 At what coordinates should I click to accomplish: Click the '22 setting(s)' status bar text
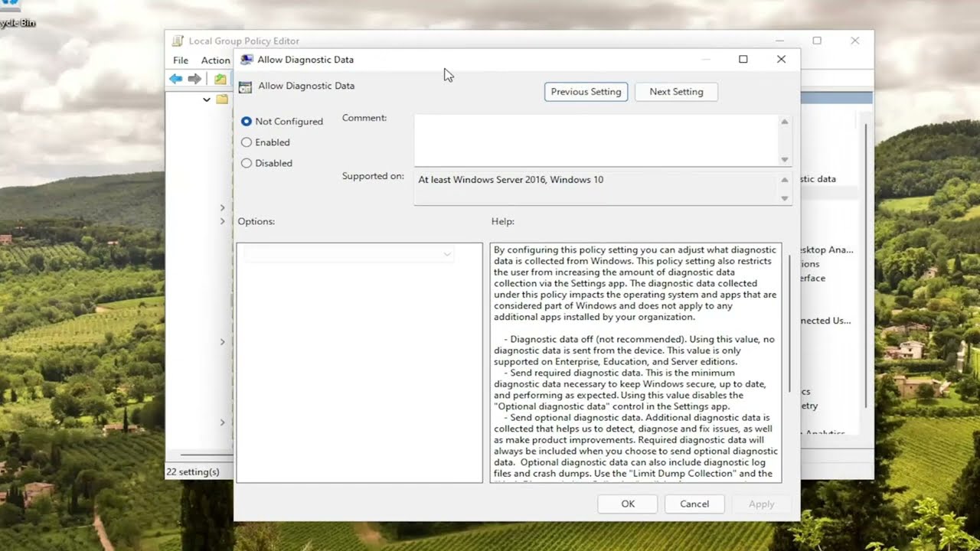pyautogui.click(x=193, y=471)
